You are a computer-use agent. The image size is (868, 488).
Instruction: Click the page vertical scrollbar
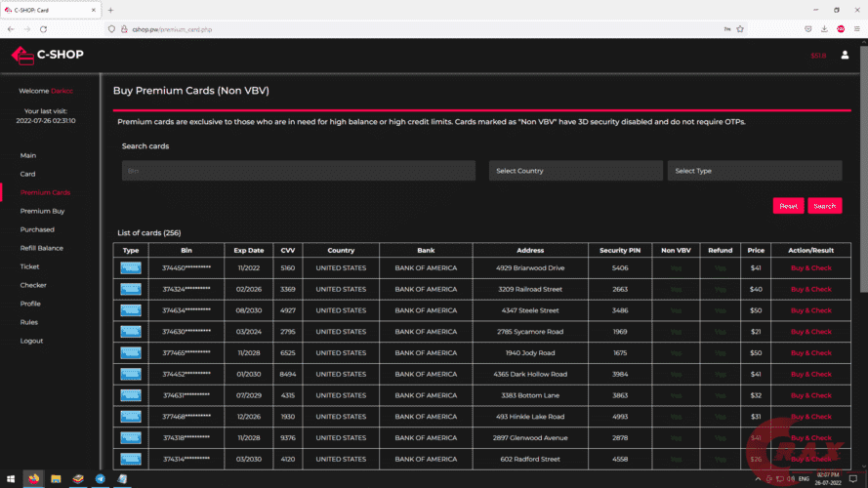[x=863, y=169]
